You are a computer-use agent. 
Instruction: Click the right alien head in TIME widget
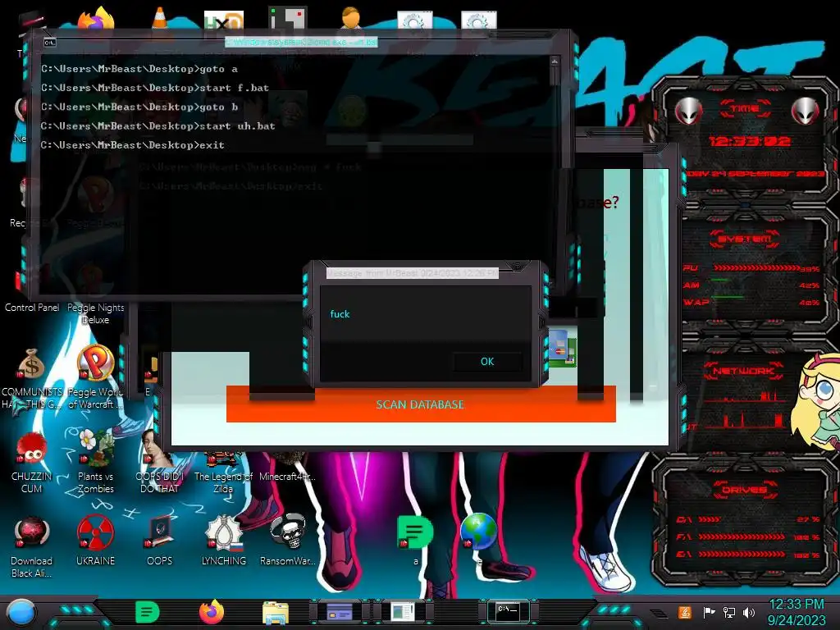click(x=806, y=112)
